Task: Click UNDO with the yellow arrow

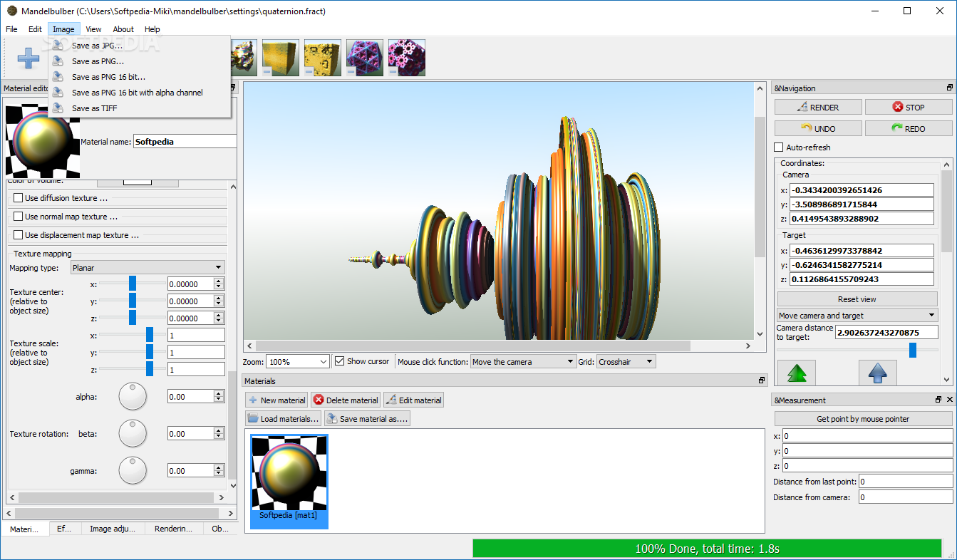Action: coord(818,128)
